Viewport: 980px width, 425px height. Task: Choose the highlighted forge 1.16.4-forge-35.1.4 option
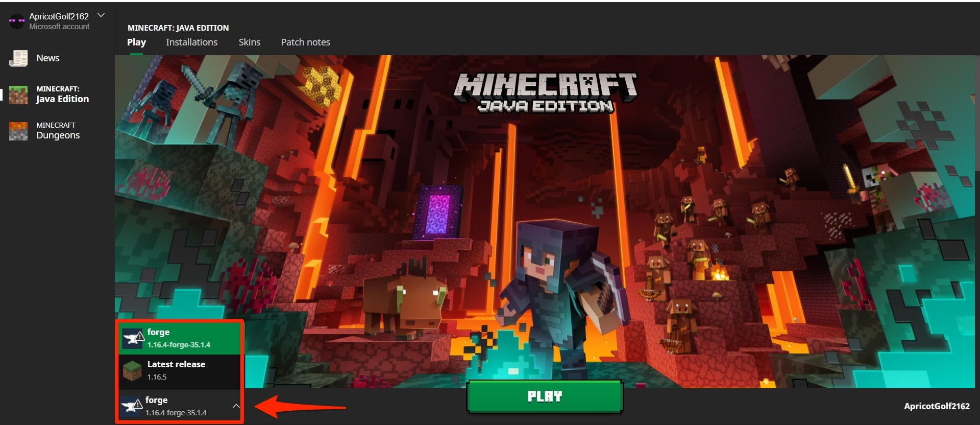point(180,338)
